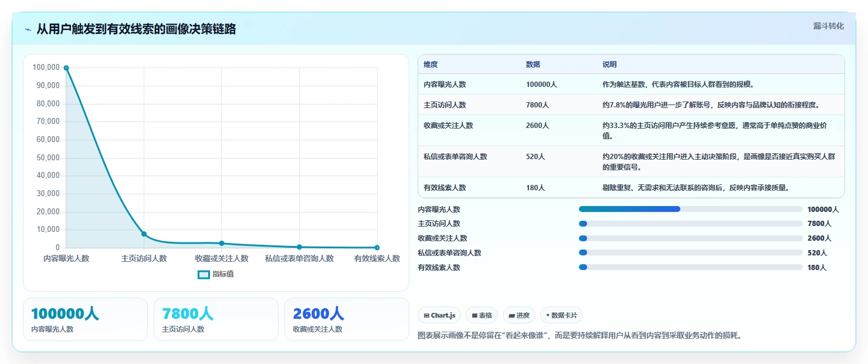The width and height of the screenshot is (868, 364).
Task: Click the 内容曝光人数 data point on the line chart
Action: tap(66, 68)
